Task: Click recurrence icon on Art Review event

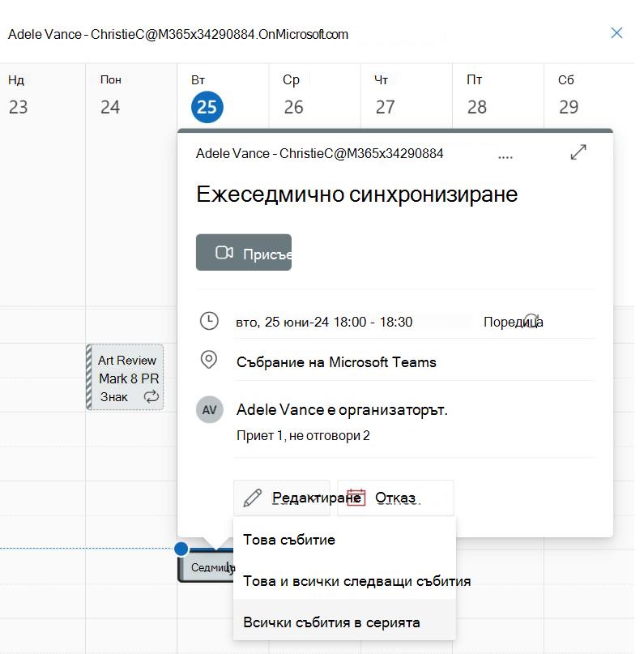Action: 151,396
